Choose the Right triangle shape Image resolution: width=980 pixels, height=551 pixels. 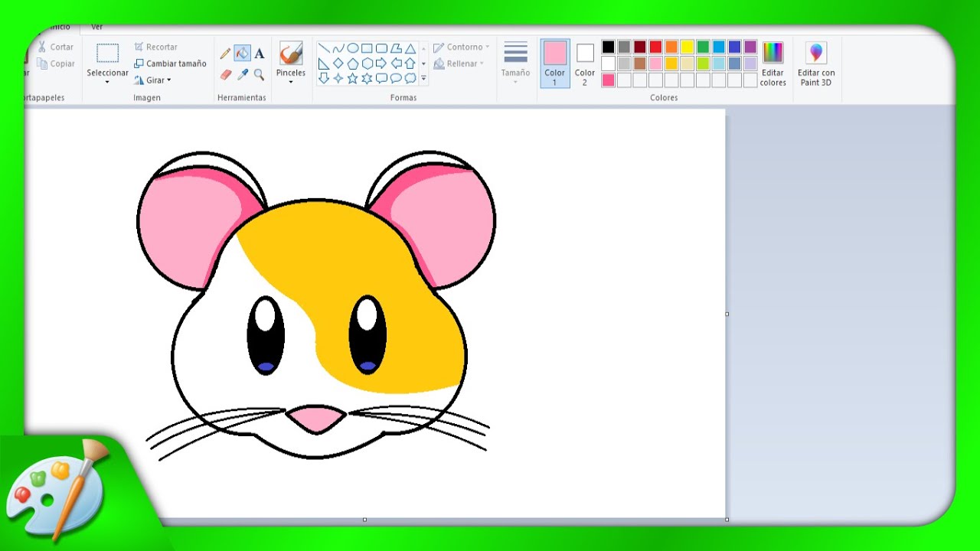pyautogui.click(x=324, y=64)
